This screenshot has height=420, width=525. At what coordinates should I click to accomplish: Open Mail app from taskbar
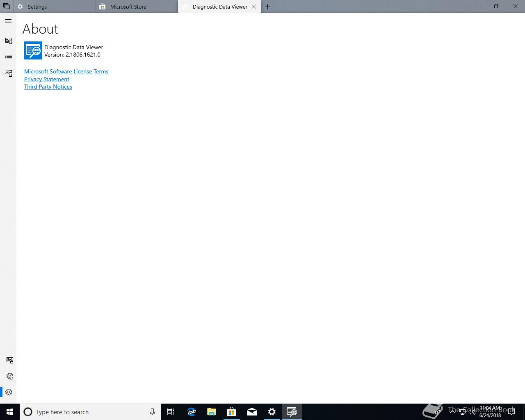(x=252, y=412)
